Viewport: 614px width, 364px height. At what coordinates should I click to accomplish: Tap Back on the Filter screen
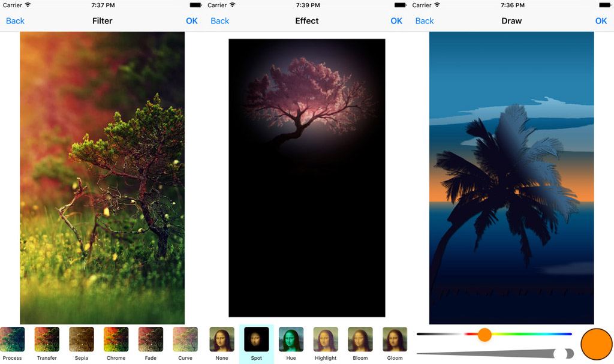(15, 21)
